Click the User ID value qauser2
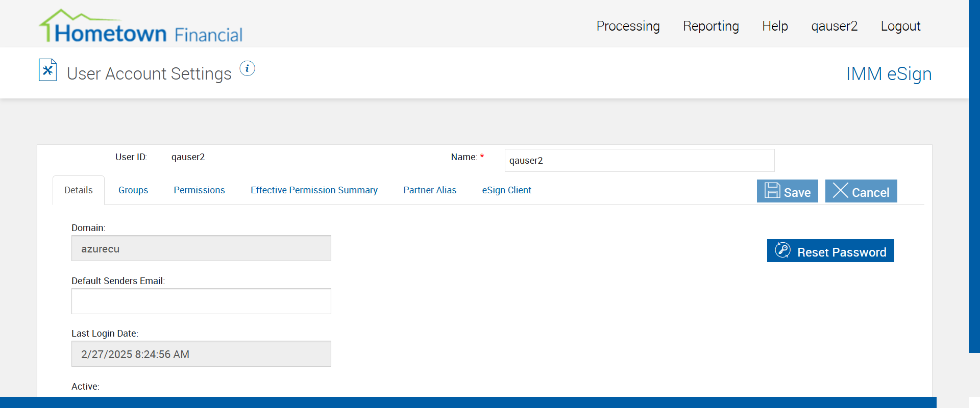The image size is (980, 408). [x=188, y=157]
